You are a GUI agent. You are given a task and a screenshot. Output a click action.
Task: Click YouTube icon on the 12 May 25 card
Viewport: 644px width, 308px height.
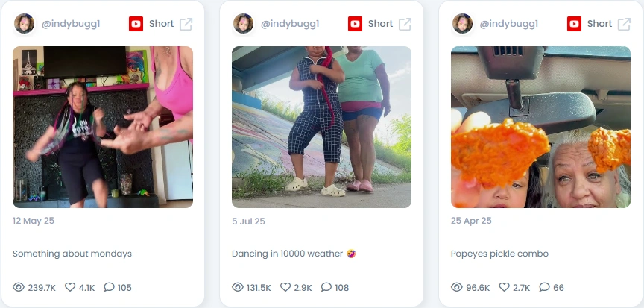point(136,24)
